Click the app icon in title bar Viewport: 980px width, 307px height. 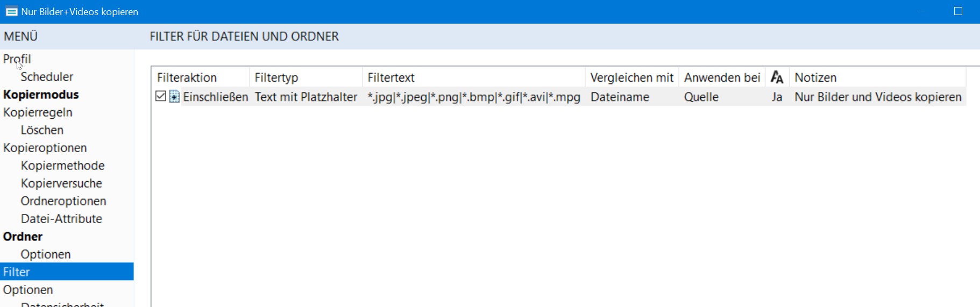coord(11,12)
